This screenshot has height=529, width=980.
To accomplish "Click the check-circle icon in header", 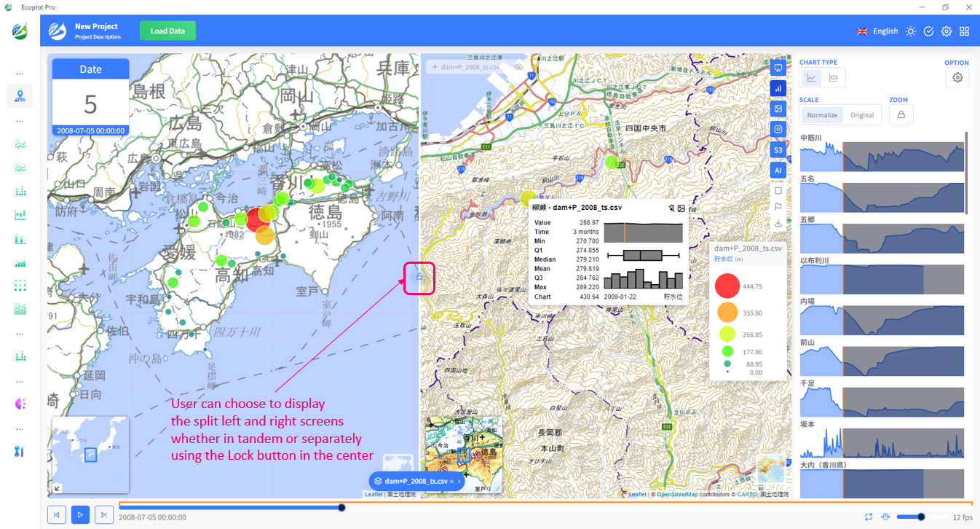I will pyautogui.click(x=928, y=31).
